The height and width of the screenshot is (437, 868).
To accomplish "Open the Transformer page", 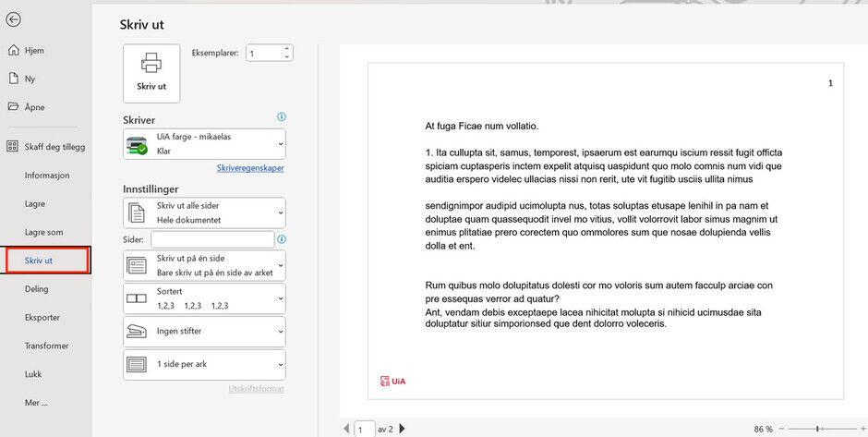I will 46,346.
